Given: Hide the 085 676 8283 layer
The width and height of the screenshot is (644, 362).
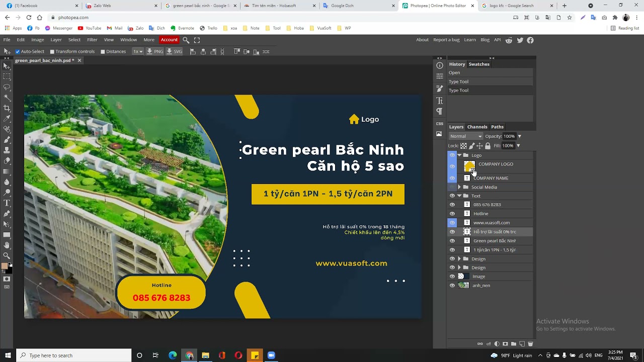Looking at the screenshot, I should [452, 205].
